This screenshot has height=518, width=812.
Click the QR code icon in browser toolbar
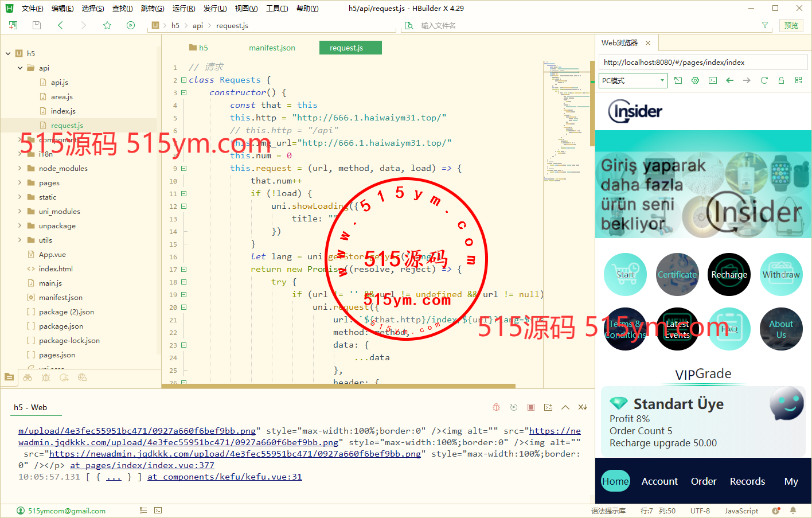pyautogui.click(x=798, y=81)
